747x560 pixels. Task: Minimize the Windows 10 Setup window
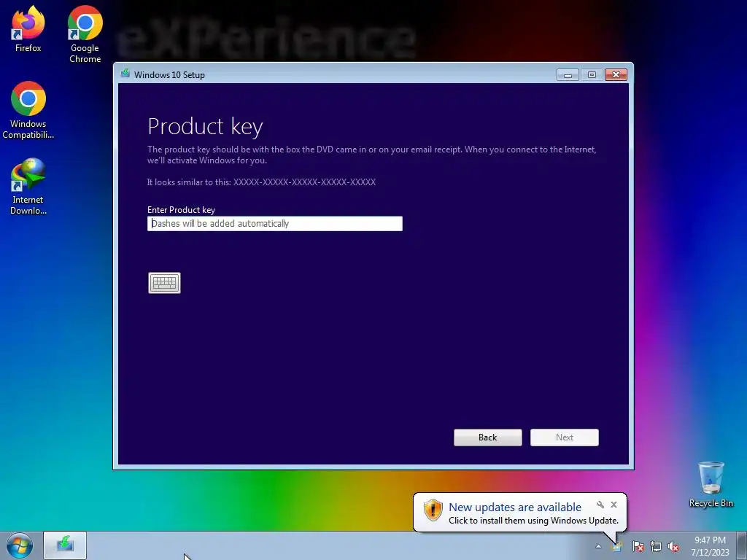[568, 75]
